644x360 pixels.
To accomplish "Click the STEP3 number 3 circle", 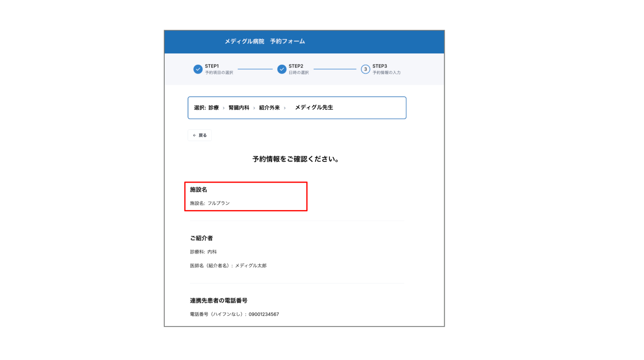I will click(x=365, y=69).
